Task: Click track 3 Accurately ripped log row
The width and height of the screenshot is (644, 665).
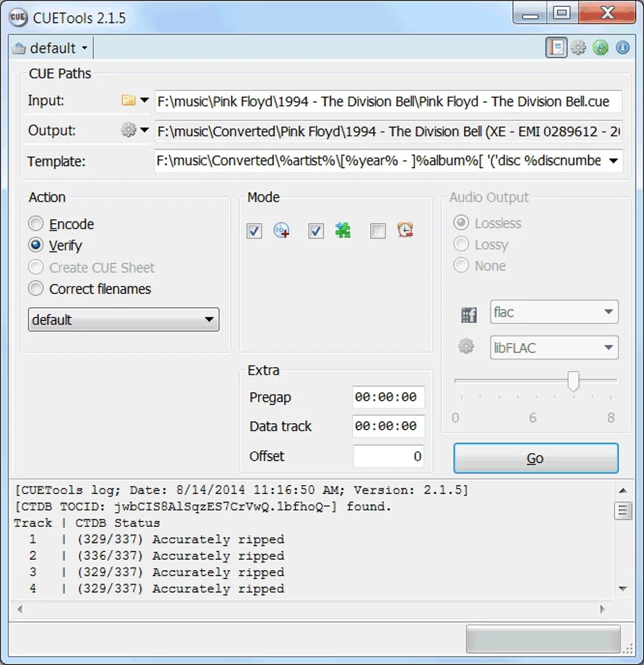Action: pyautogui.click(x=157, y=572)
